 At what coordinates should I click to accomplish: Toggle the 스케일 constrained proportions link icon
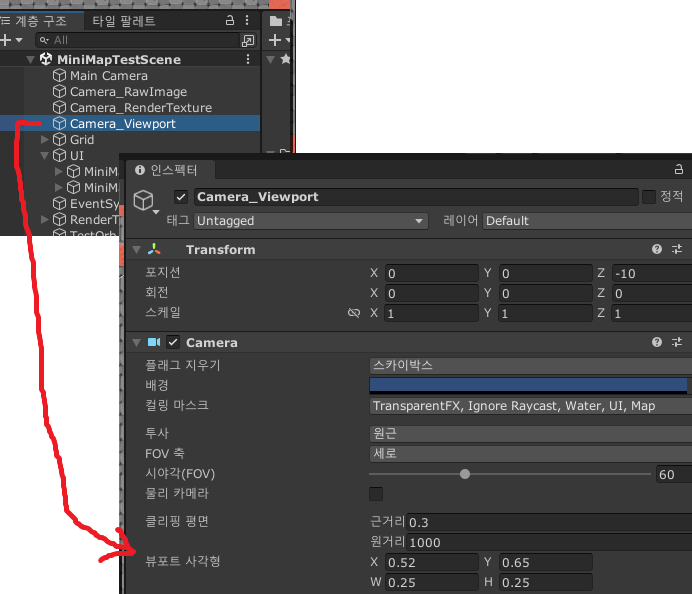tap(354, 313)
